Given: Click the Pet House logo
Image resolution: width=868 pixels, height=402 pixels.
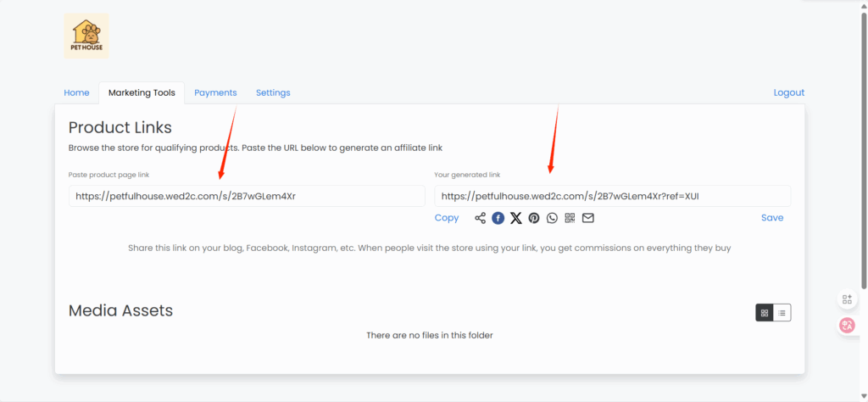Looking at the screenshot, I should click(x=86, y=36).
